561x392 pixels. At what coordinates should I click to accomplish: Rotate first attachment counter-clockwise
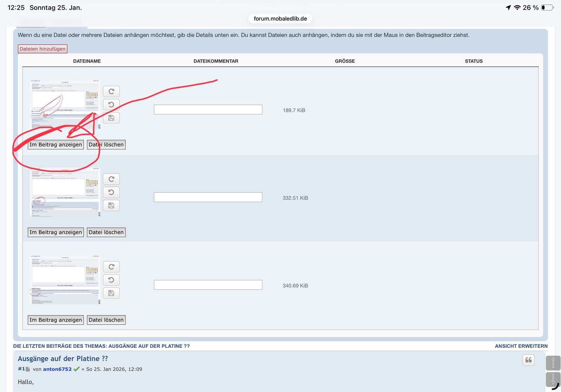click(111, 104)
